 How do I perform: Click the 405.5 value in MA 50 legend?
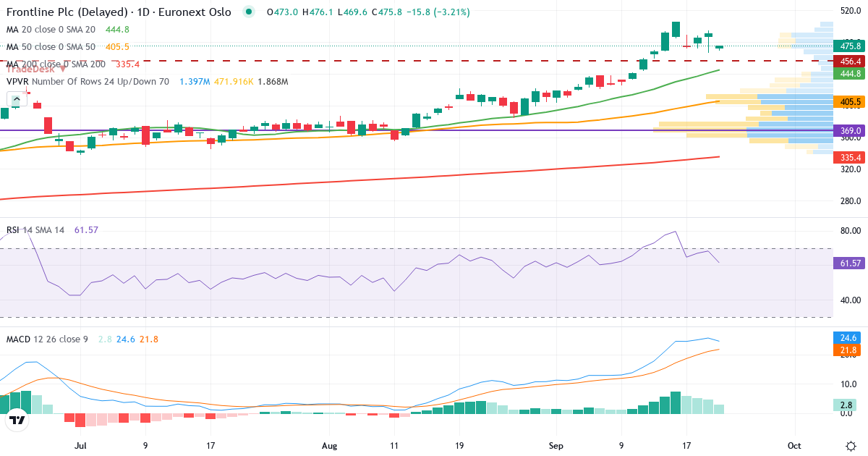pyautogui.click(x=117, y=47)
